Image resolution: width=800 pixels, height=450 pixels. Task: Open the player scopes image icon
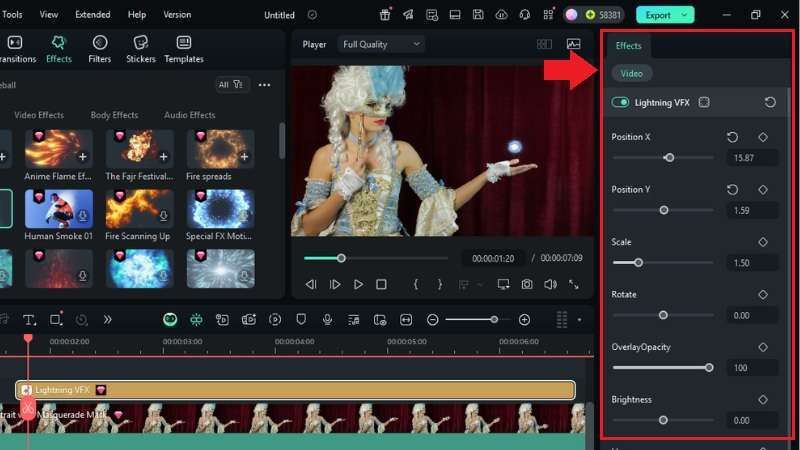(573, 44)
